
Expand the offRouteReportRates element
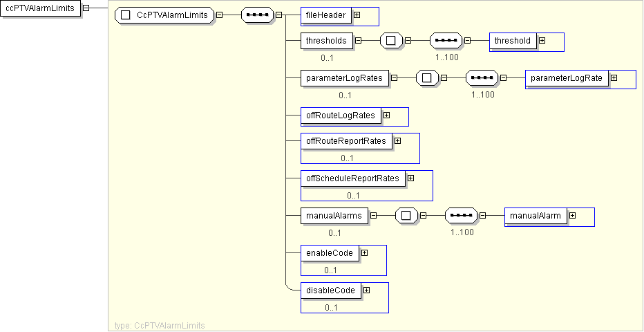pyautogui.click(x=397, y=141)
